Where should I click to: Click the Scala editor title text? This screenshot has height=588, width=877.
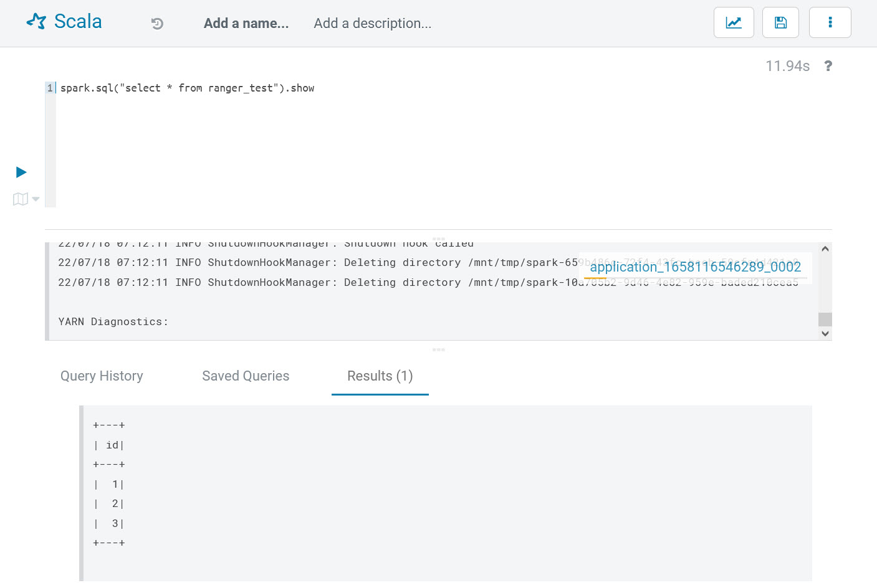tap(78, 22)
